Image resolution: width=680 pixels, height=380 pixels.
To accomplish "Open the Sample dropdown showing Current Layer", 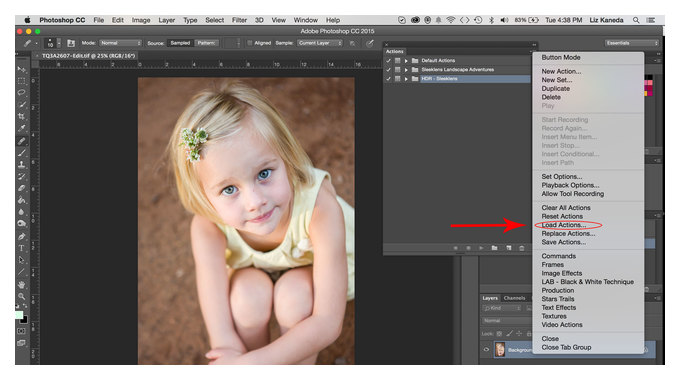I will (320, 43).
